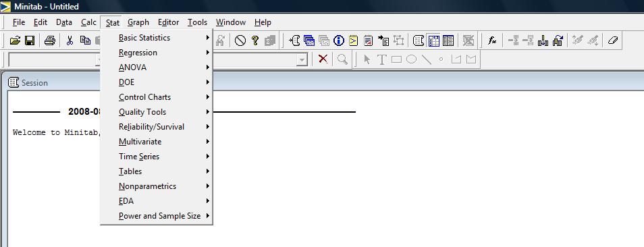
Task: Click the Print Window printer icon
Action: [50, 40]
